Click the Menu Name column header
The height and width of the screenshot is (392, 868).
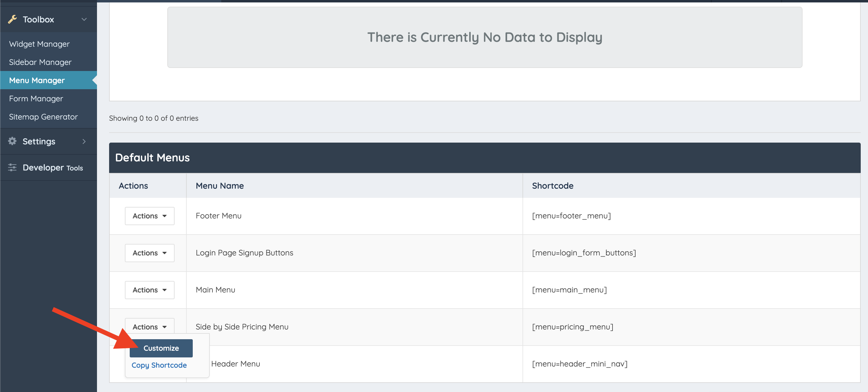[x=220, y=186]
